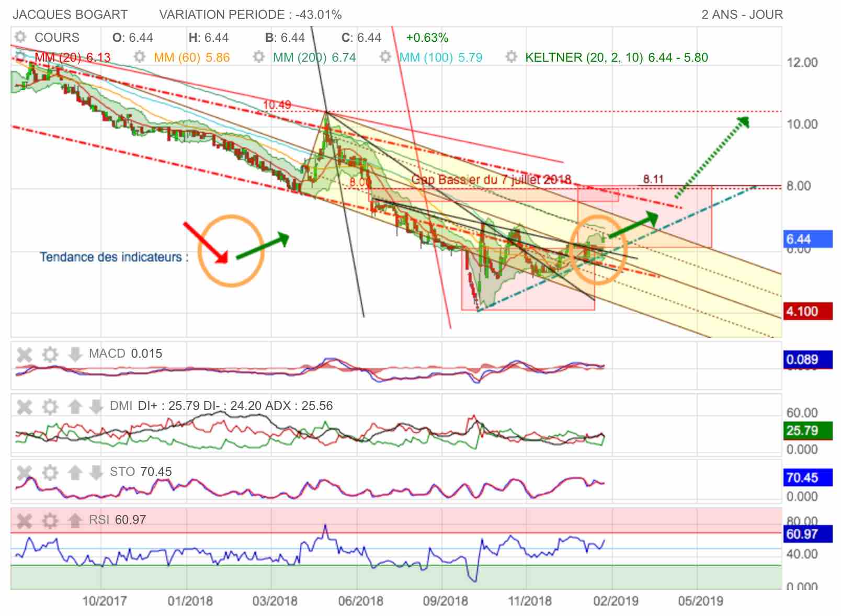
Task: Click the red 4.100 price tag
Action: (808, 311)
